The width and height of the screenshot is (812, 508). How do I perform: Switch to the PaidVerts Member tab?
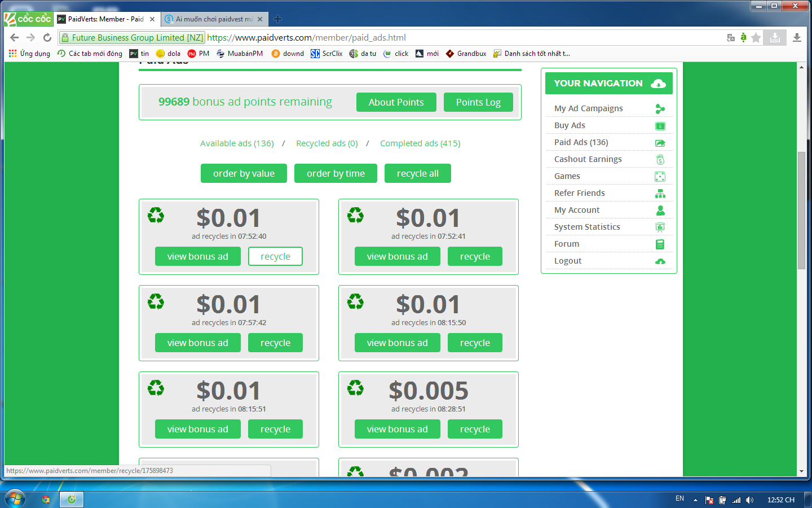pos(105,19)
